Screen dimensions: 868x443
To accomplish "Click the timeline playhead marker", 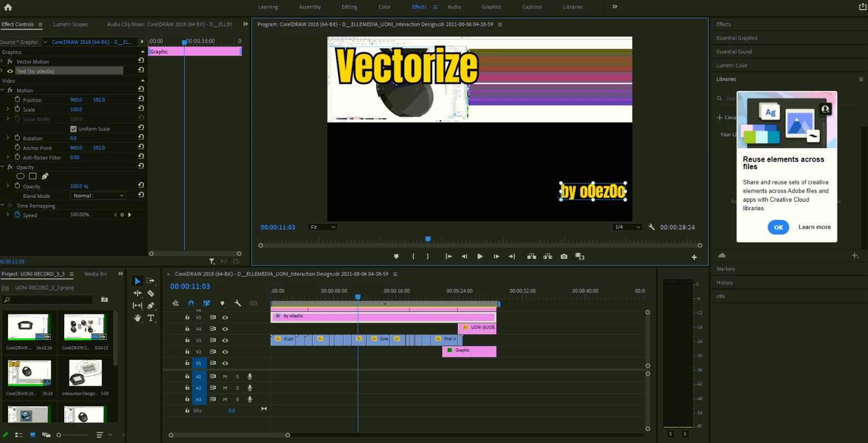I will [358, 297].
